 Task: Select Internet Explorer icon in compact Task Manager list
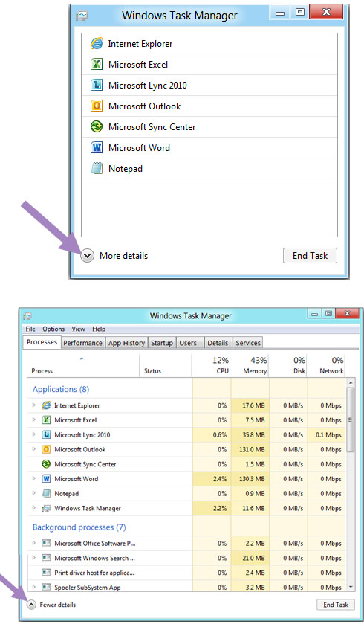pyautogui.click(x=97, y=43)
